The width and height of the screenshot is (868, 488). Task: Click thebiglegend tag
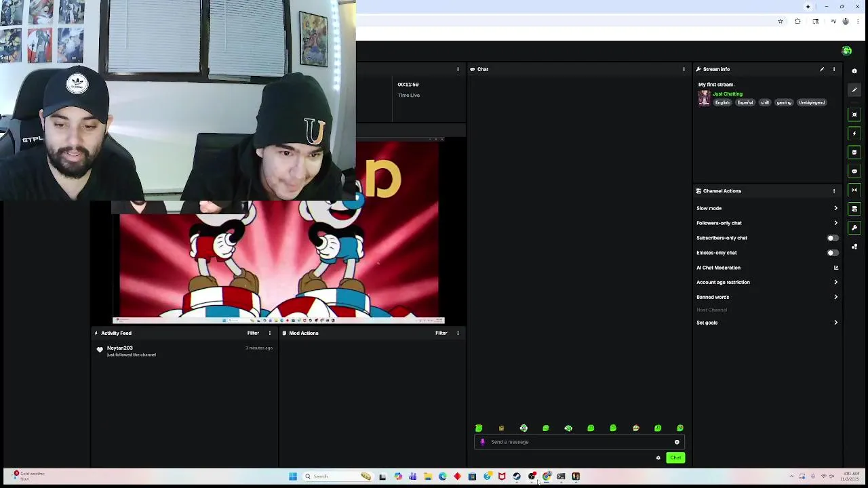tap(812, 102)
